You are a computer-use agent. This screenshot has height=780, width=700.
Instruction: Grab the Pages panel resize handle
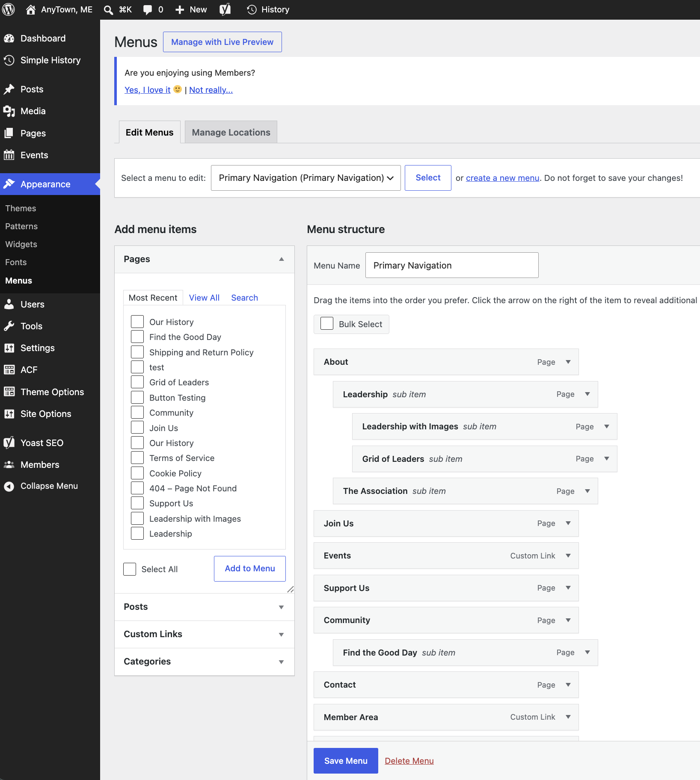pos(291,589)
